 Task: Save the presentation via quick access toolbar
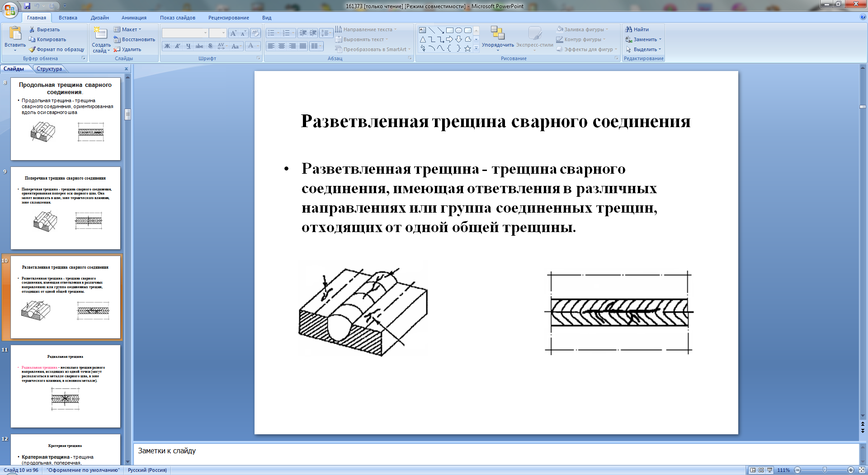click(x=27, y=6)
